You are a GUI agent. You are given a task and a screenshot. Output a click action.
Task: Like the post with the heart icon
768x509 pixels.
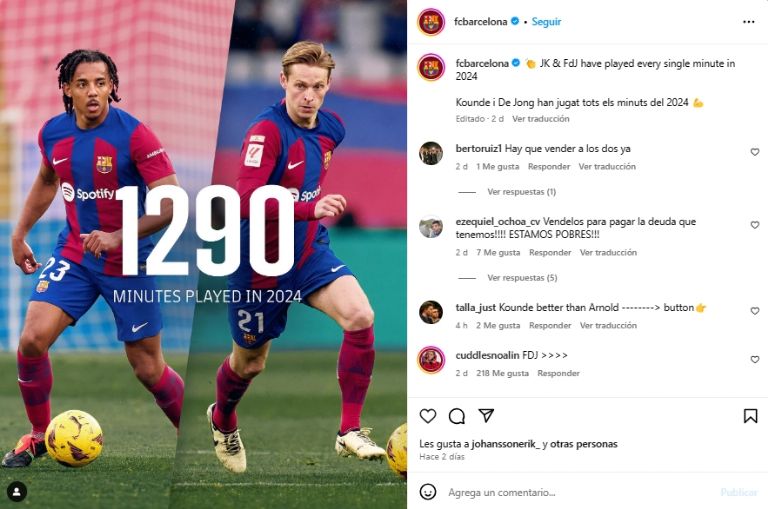[x=428, y=416]
